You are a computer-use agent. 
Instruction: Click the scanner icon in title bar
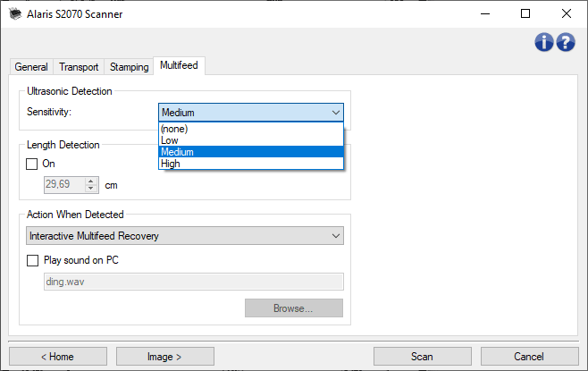point(15,14)
